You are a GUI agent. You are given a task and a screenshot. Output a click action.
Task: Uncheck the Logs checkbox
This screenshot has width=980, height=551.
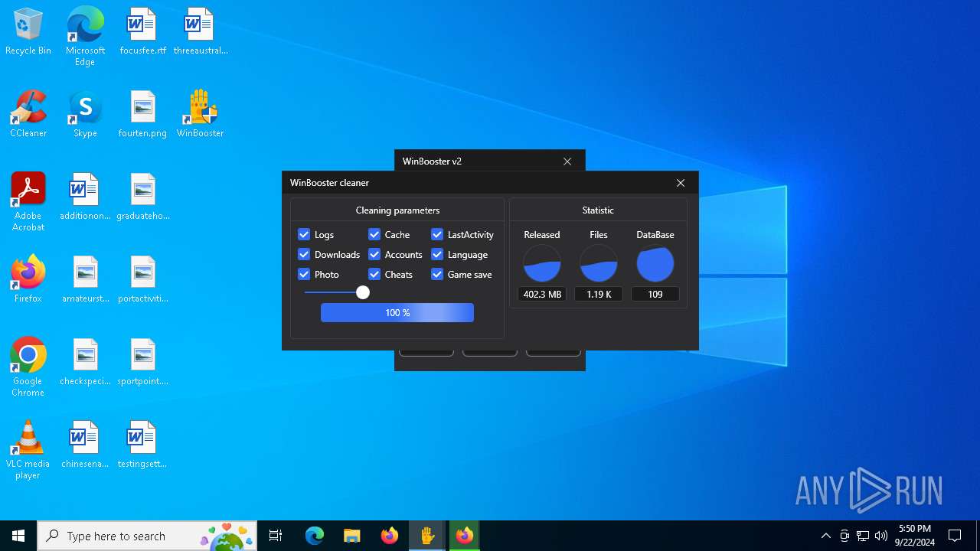tap(304, 234)
